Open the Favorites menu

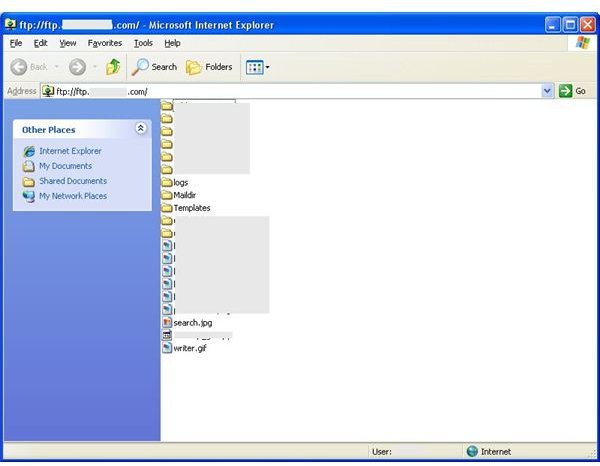pos(104,43)
